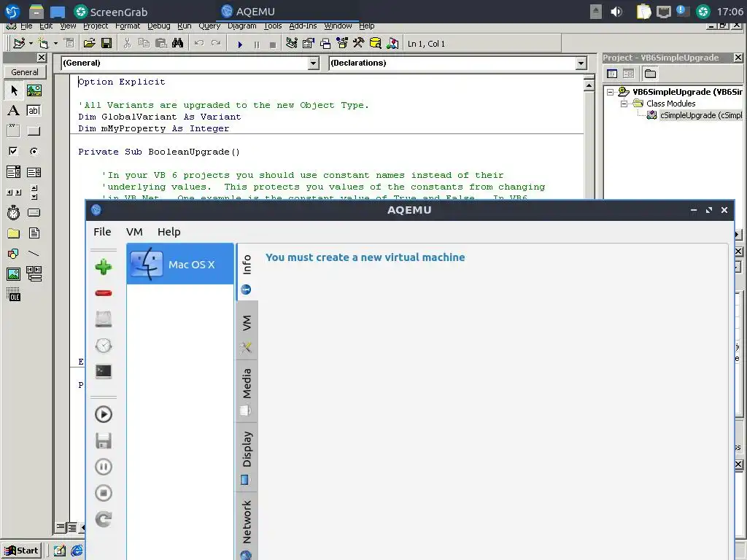Select the Frame control tool
747x560 pixels.
pyautogui.click(x=13, y=131)
